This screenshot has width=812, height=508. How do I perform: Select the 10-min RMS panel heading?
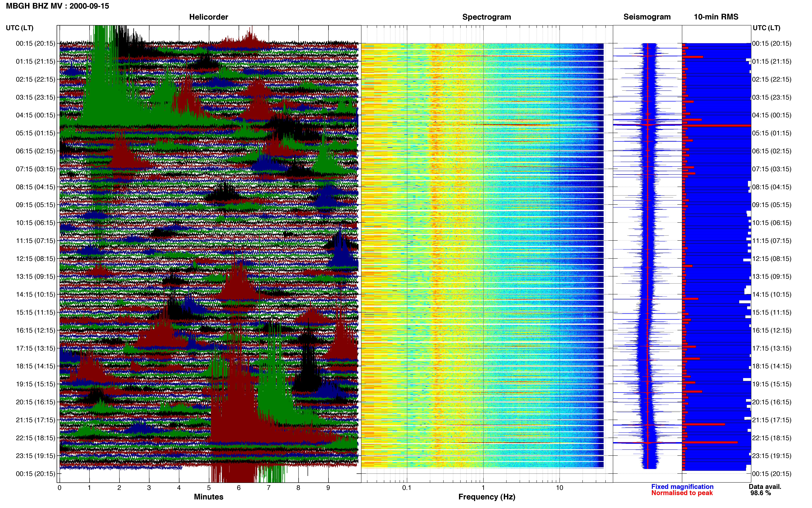[716, 17]
